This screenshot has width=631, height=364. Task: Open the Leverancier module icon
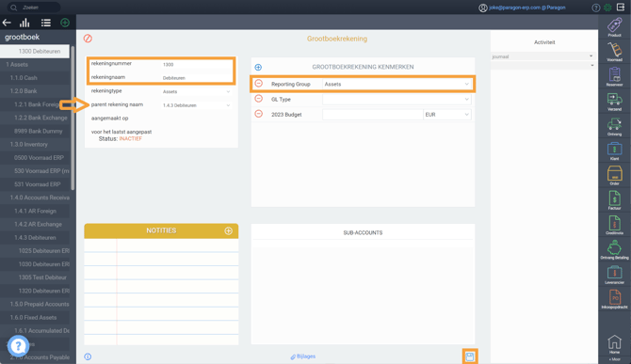[x=614, y=275]
